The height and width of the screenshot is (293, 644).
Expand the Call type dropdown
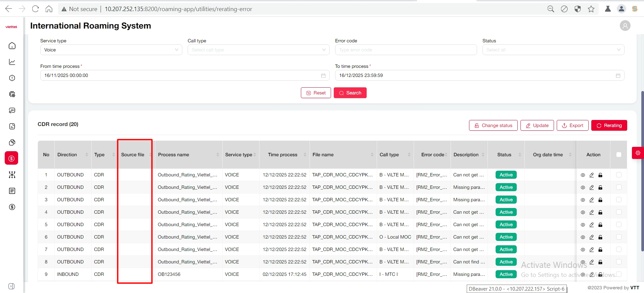point(258,50)
